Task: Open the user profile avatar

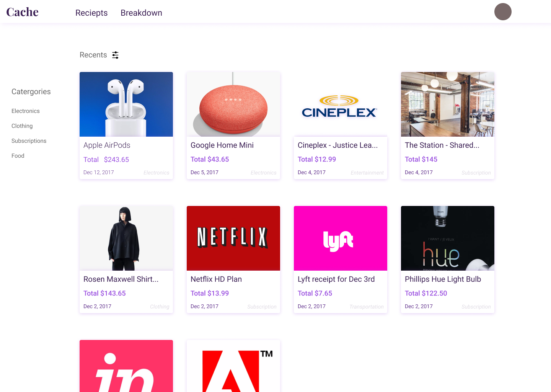Action: 503,11
